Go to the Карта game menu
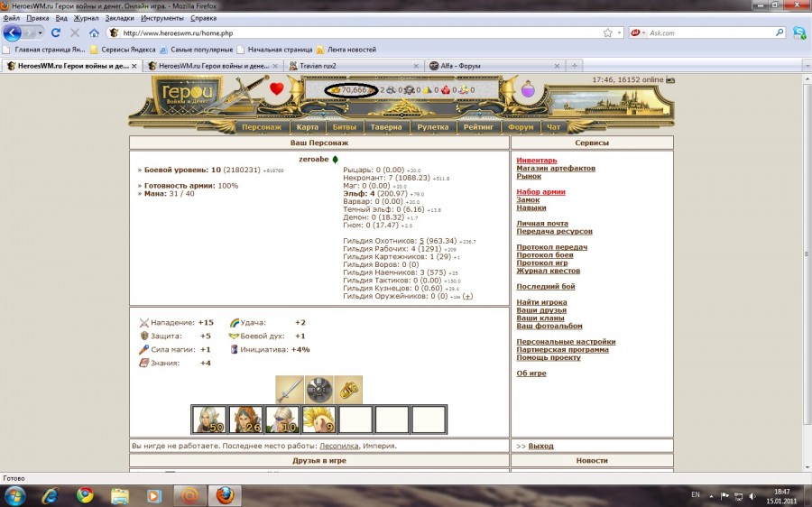The height and width of the screenshot is (507, 812). pos(307,127)
